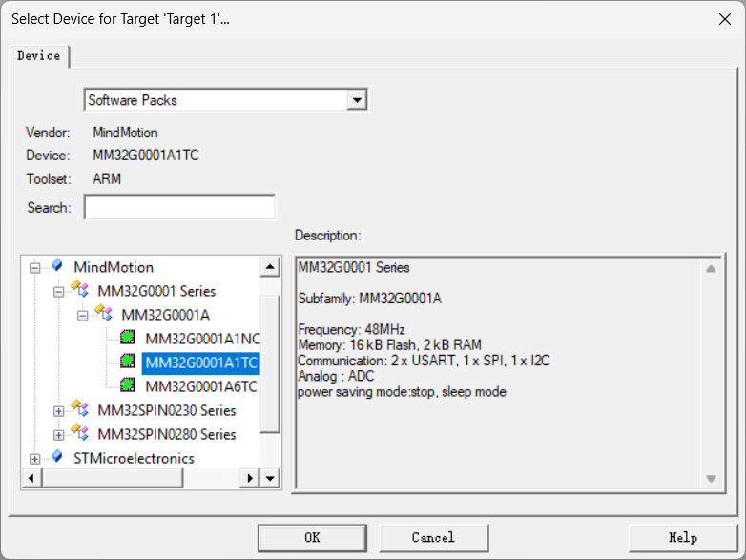Image resolution: width=746 pixels, height=560 pixels.
Task: Click the chip icon beside MM32G0001A1NC
Action: click(127, 339)
